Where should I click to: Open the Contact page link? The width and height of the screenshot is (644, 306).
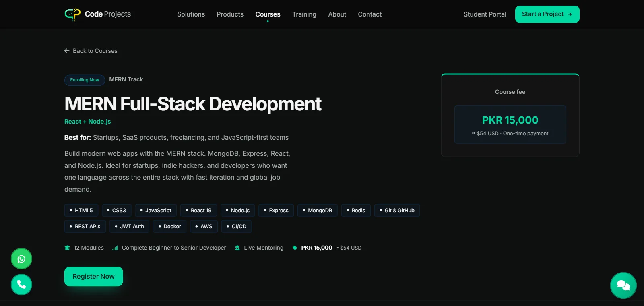369,14
